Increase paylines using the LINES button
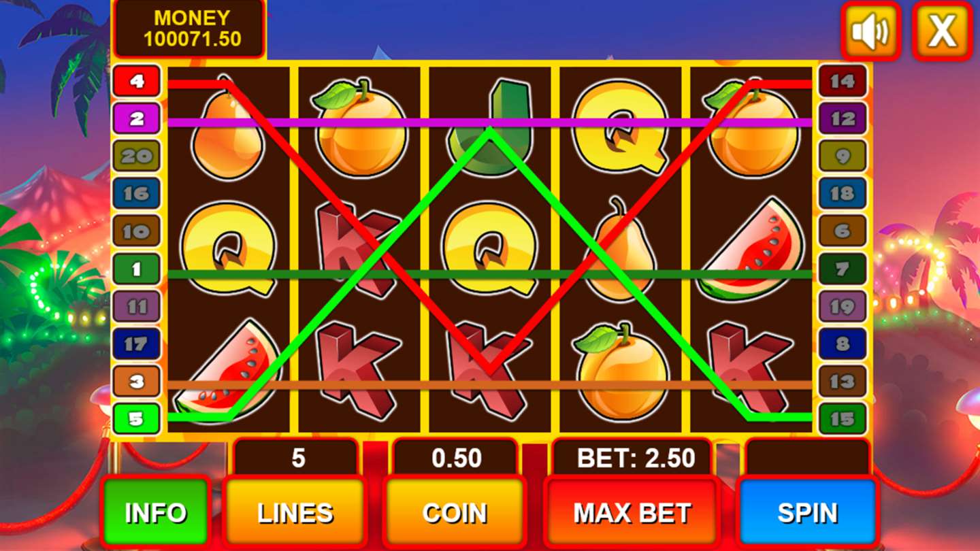Viewport: 980px width, 551px height. click(295, 513)
